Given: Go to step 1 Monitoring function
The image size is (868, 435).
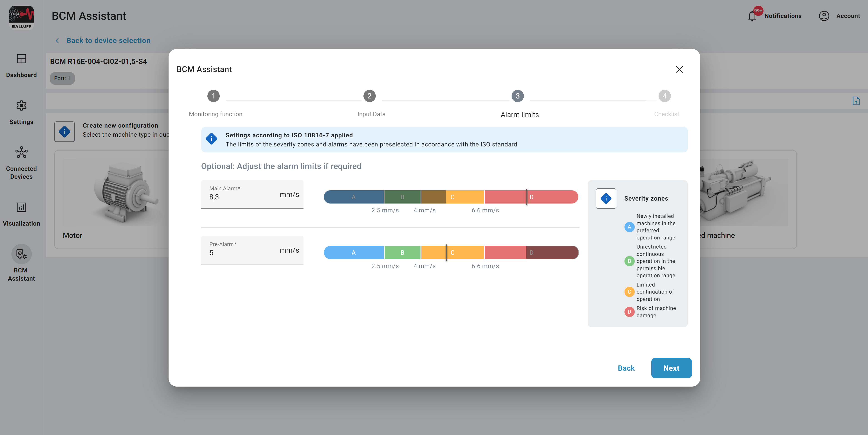Looking at the screenshot, I should point(213,96).
